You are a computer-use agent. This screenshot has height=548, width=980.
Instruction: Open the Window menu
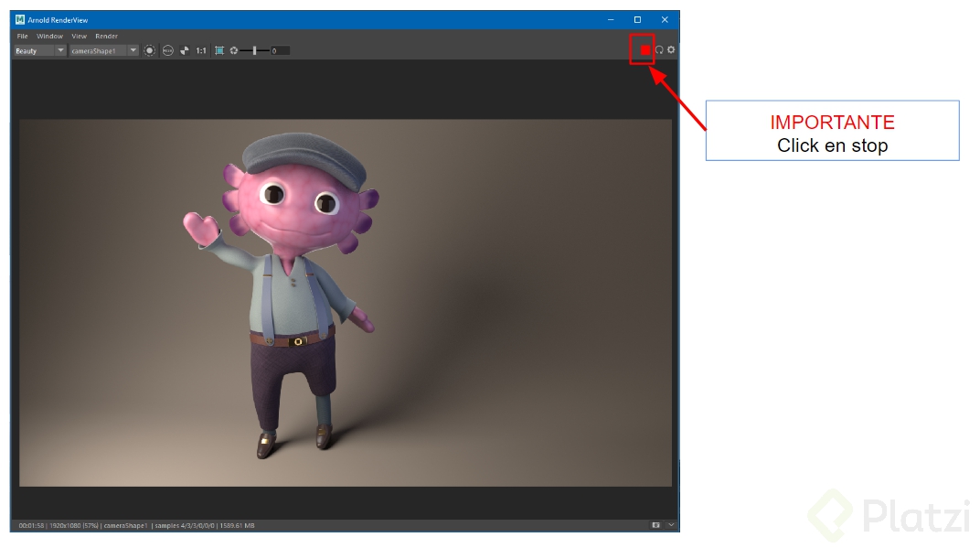point(49,37)
